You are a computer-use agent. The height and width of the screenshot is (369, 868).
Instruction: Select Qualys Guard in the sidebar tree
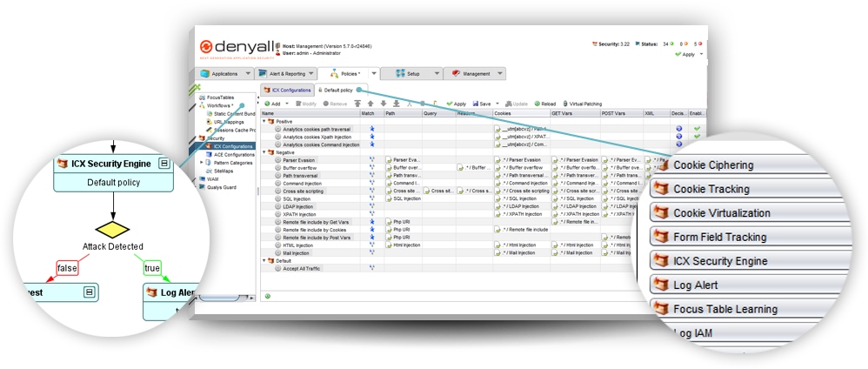(x=217, y=187)
